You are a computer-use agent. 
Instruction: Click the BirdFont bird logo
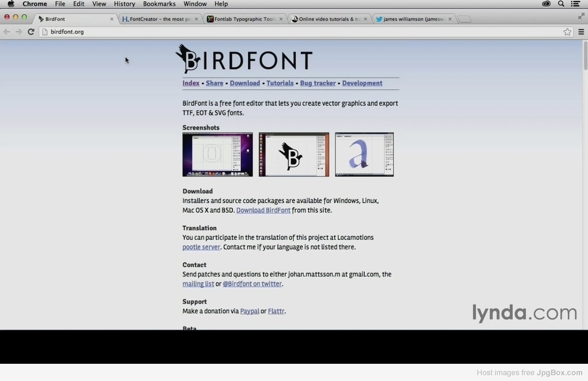pos(187,58)
